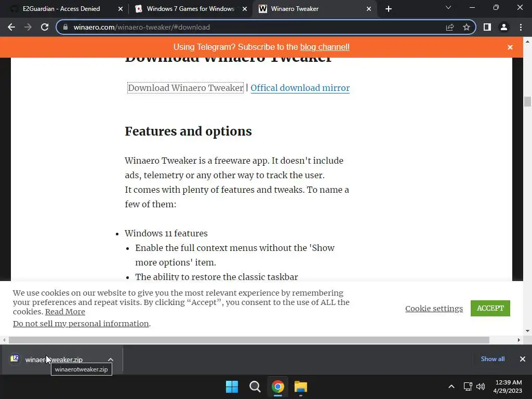Image resolution: width=532 pixels, height=399 pixels.
Task: Open the clock and date panel
Action: (x=508, y=387)
